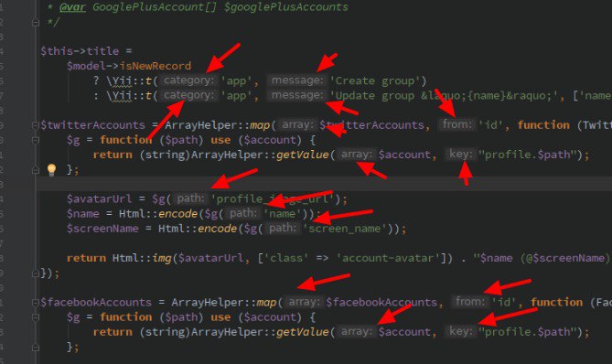Click the fold end marker on the last }; line
Image resolution: width=612 pixels, height=364 pixels.
(x=36, y=347)
